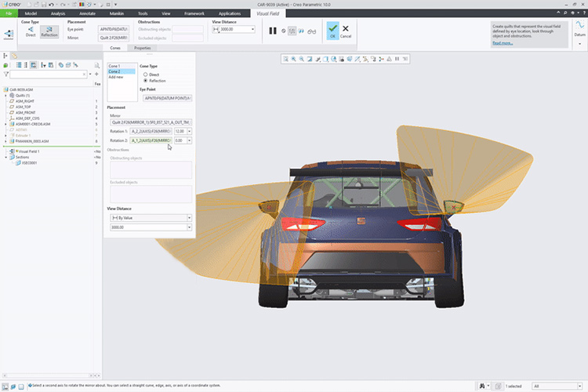The width and height of the screenshot is (588, 392).
Task: Confirm with the OK checkmark button
Action: pos(332,29)
